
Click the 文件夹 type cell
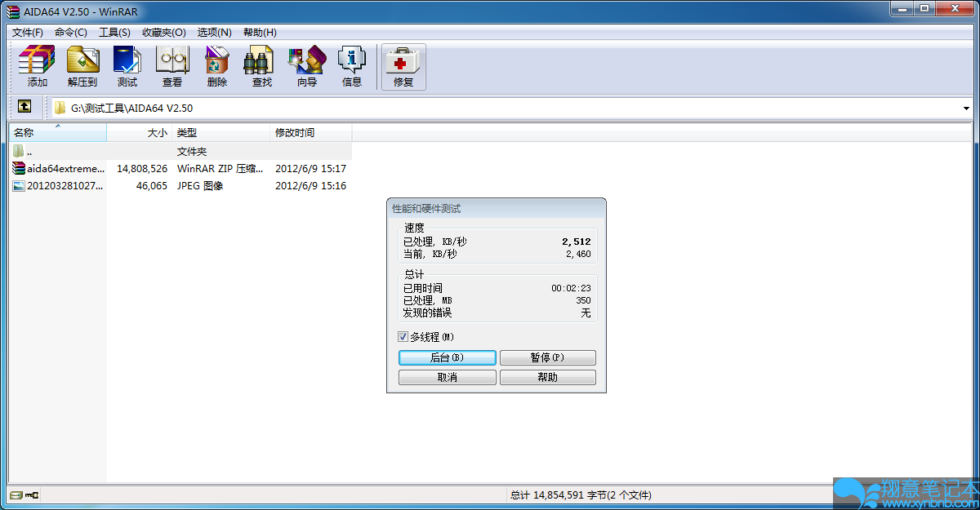point(192,151)
